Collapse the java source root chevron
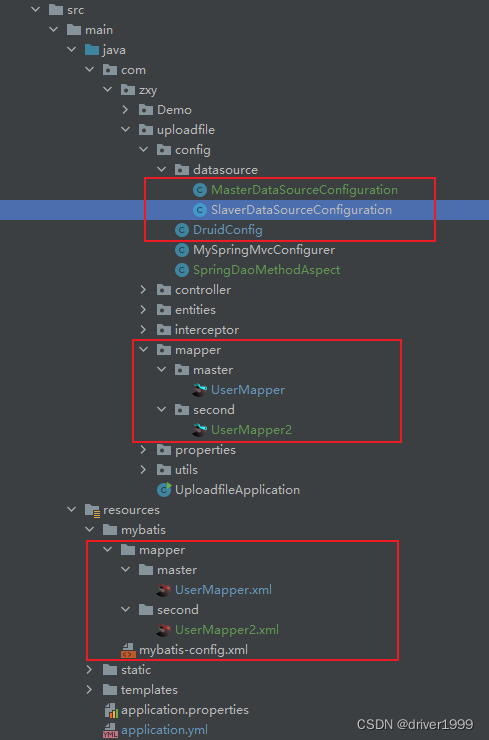 click(x=71, y=50)
